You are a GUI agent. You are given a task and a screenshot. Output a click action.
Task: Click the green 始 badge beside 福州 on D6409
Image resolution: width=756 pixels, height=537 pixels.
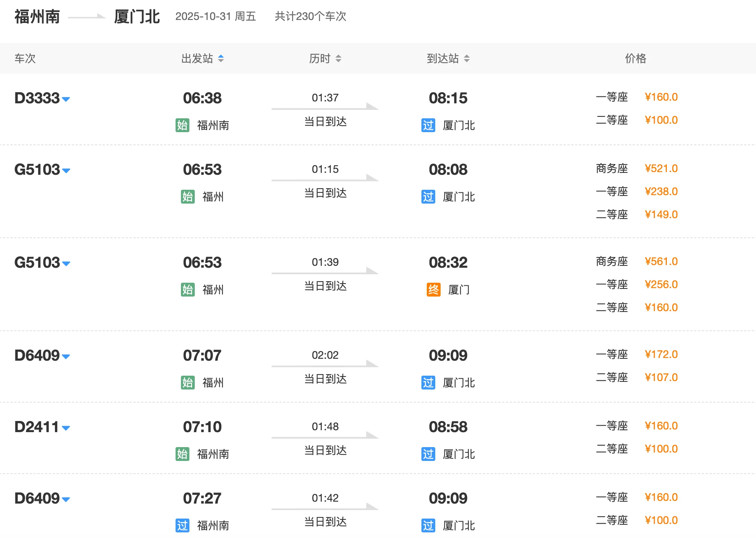point(187,383)
